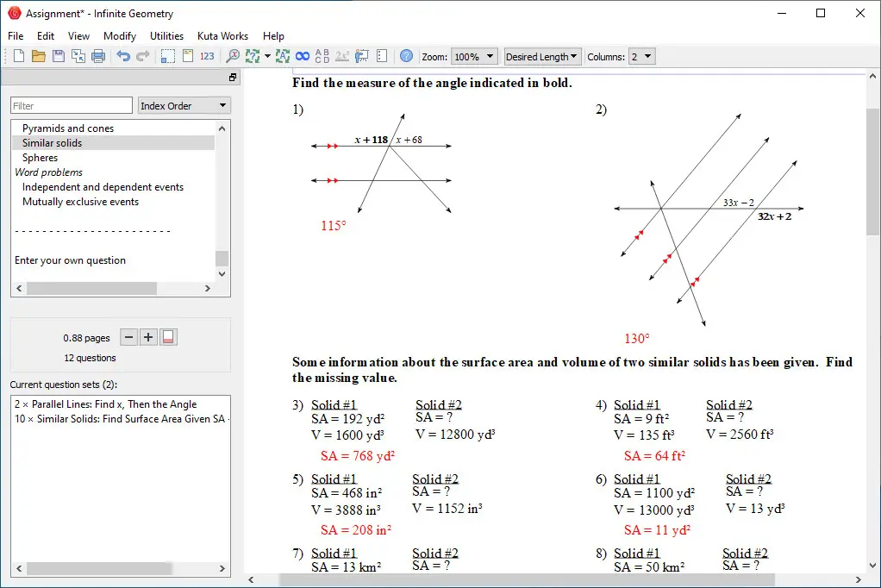Click topic list scroll down arrow
Viewport: 881px width, 588px height.
[x=222, y=274]
